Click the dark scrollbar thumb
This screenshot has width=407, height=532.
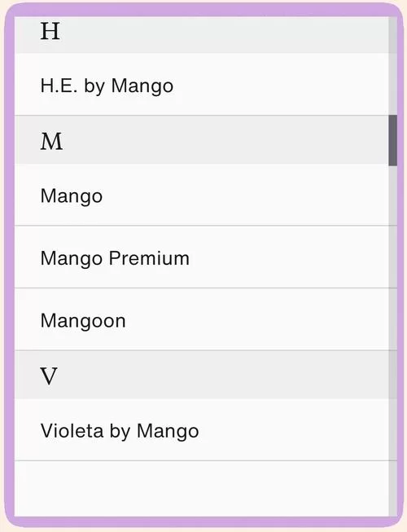393,140
